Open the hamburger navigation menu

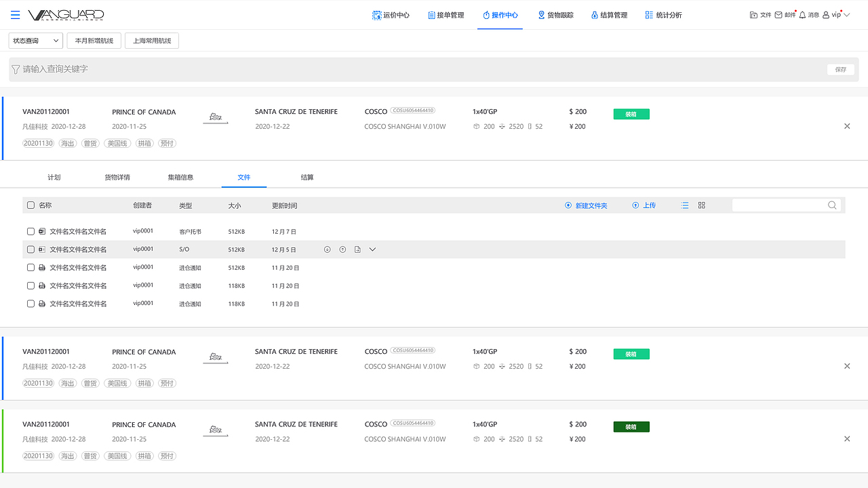click(x=16, y=15)
